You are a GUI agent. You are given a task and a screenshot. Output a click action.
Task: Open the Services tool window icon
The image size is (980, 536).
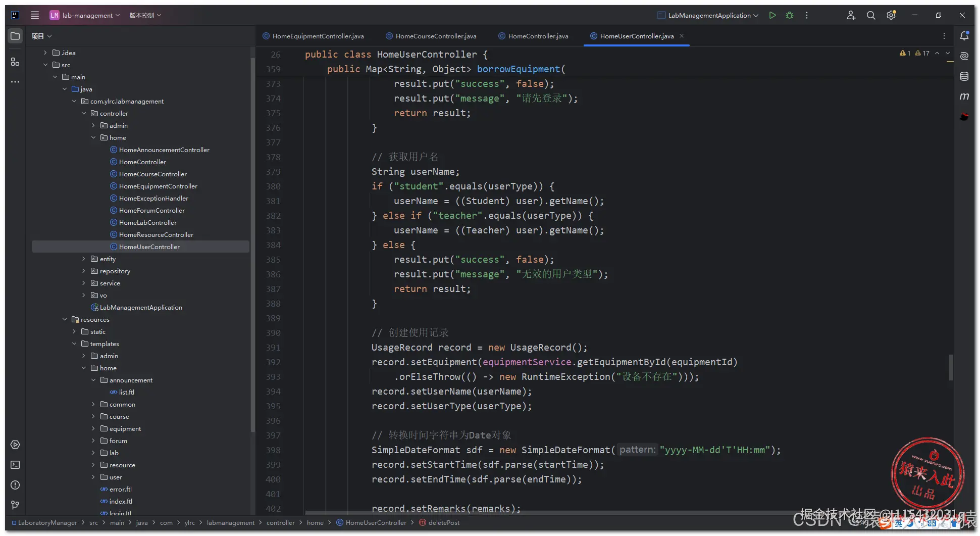tap(15, 445)
